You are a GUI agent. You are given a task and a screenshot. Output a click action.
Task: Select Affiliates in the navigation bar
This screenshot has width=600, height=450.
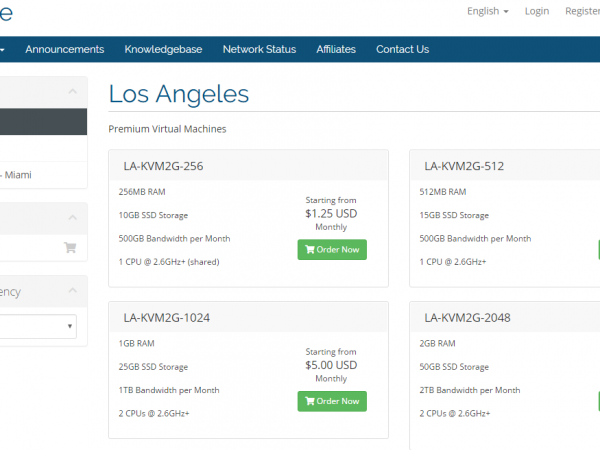pos(336,49)
